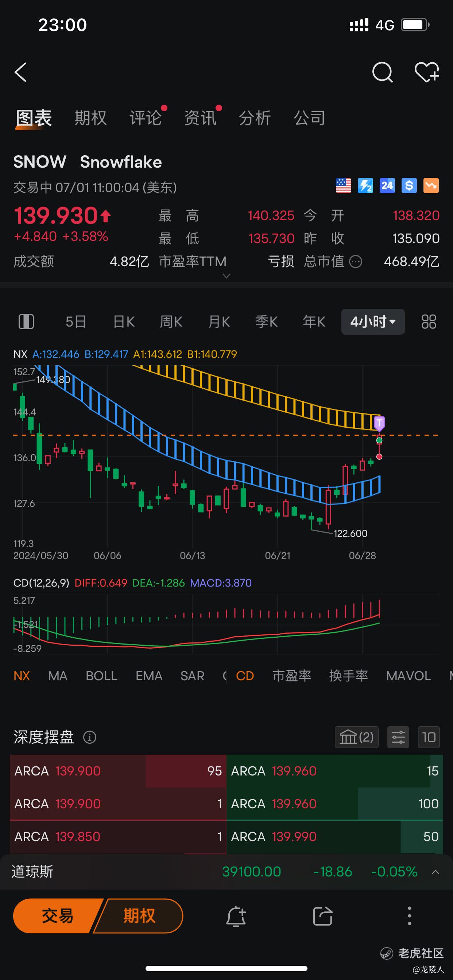Open the 评论 tab
The width and height of the screenshot is (453, 980).
click(146, 118)
